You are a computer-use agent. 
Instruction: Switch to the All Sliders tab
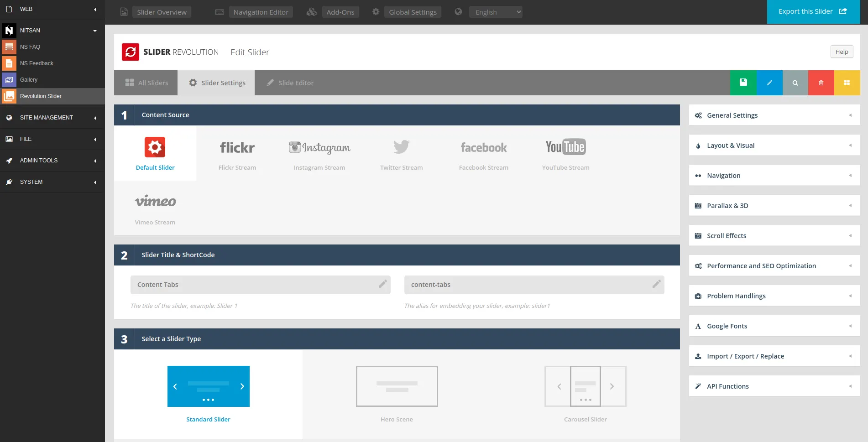pyautogui.click(x=146, y=83)
